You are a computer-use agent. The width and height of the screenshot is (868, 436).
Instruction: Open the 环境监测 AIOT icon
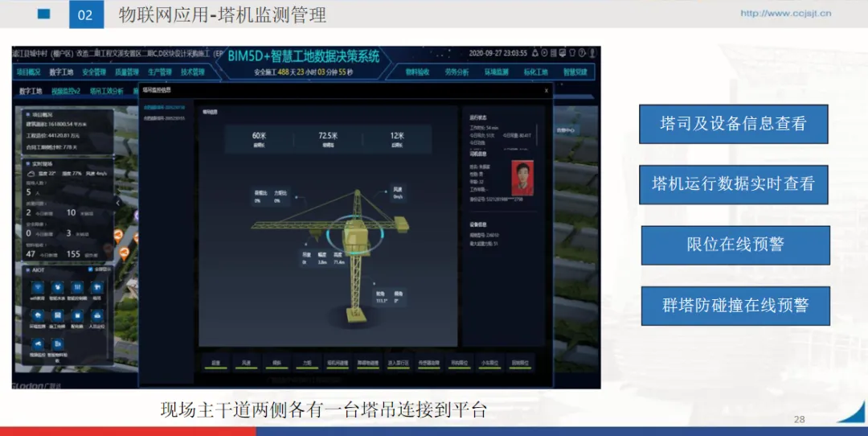[x=37, y=316]
